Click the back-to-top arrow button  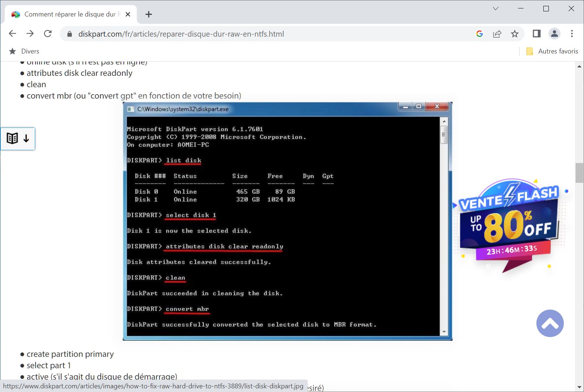[x=550, y=323]
